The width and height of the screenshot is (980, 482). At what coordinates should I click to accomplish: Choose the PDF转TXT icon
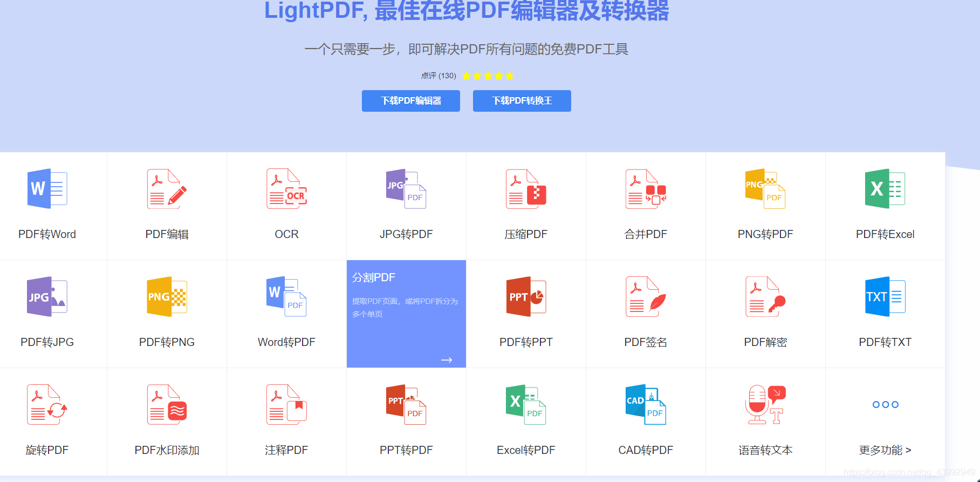[885, 296]
